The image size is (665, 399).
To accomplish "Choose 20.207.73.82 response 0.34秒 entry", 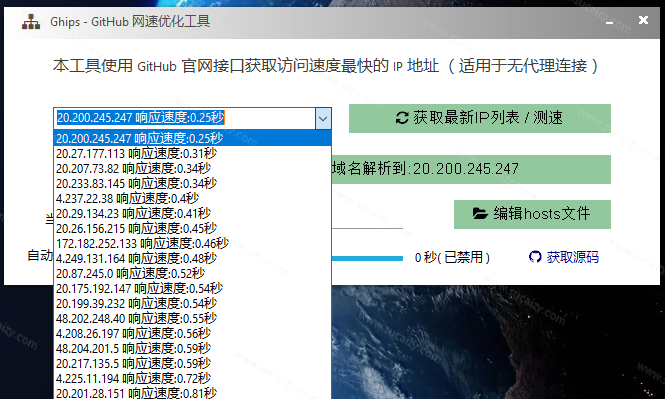I will tap(192, 168).
